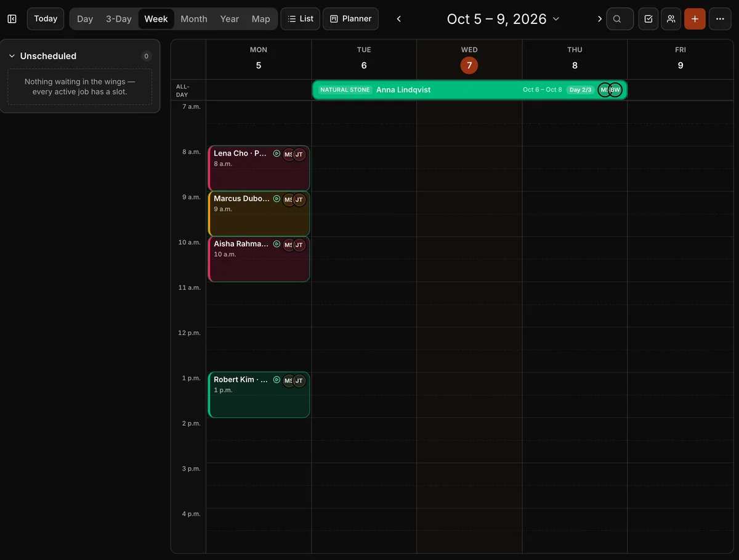Select Friday 9 column header

[680, 59]
